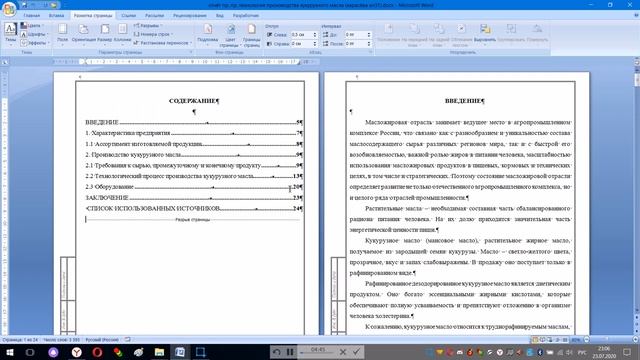Image resolution: width=640 pixels, height=360 pixels.
Task: Adjust the left indent spinner arrows
Action: 315,35
